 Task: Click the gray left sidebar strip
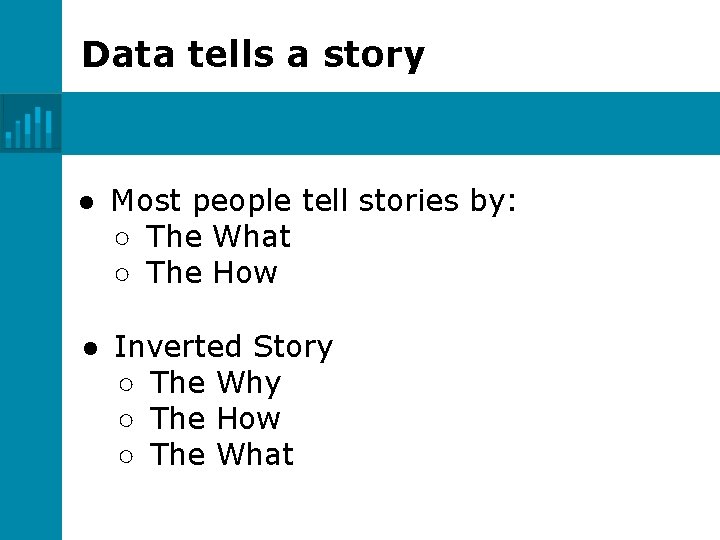tap(30, 350)
